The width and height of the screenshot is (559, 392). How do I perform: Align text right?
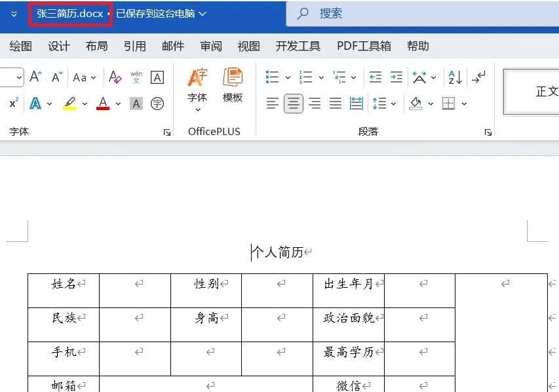click(x=315, y=104)
